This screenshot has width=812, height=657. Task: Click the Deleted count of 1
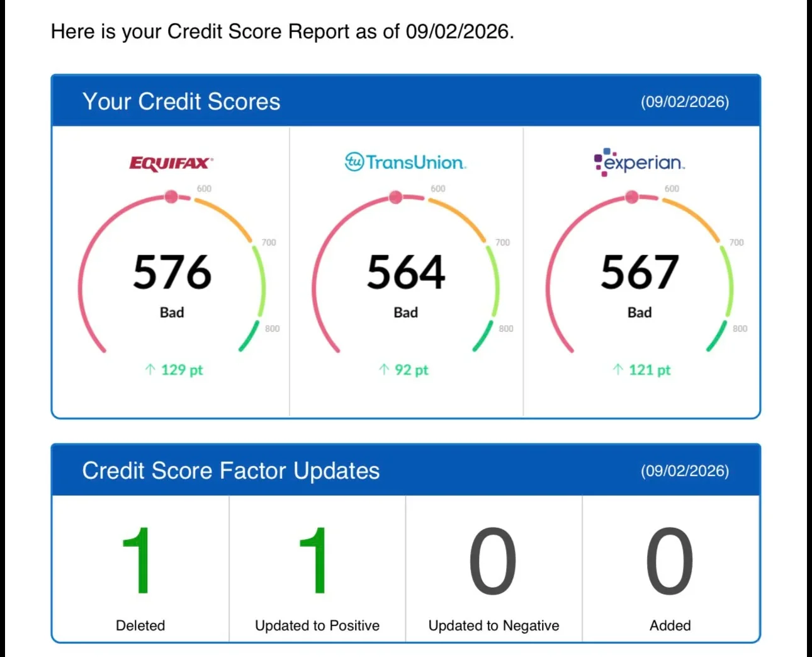pos(136,561)
